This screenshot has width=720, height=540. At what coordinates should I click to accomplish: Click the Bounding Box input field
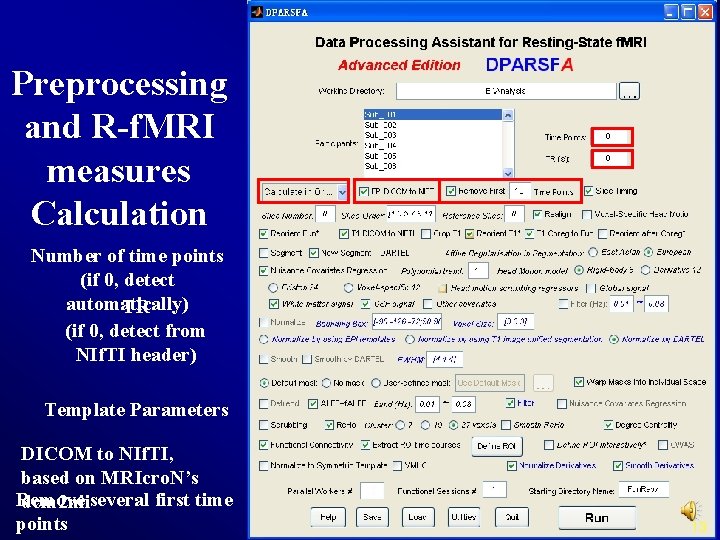(x=407, y=322)
